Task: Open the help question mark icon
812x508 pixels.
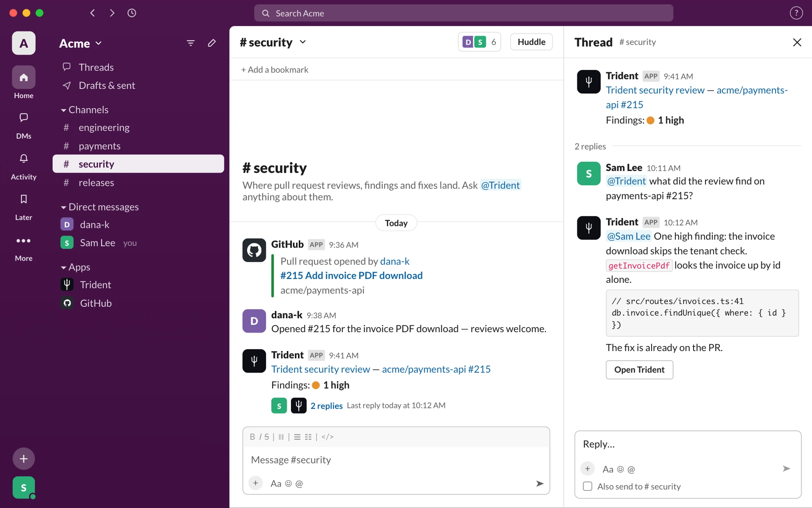Action: click(x=796, y=13)
